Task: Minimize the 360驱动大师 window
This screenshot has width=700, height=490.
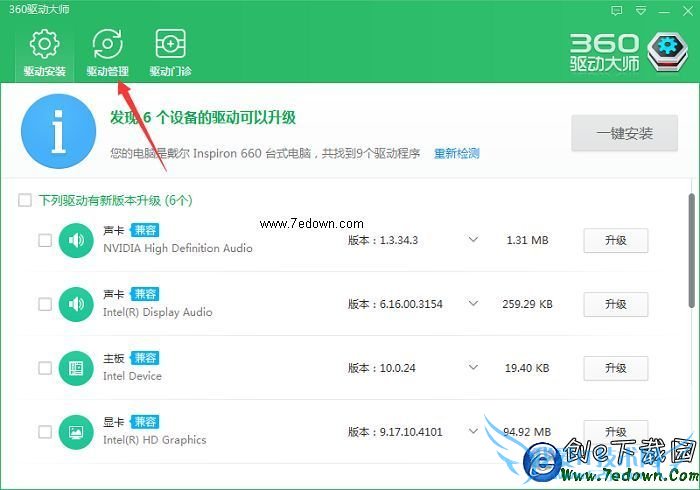Action: click(664, 11)
